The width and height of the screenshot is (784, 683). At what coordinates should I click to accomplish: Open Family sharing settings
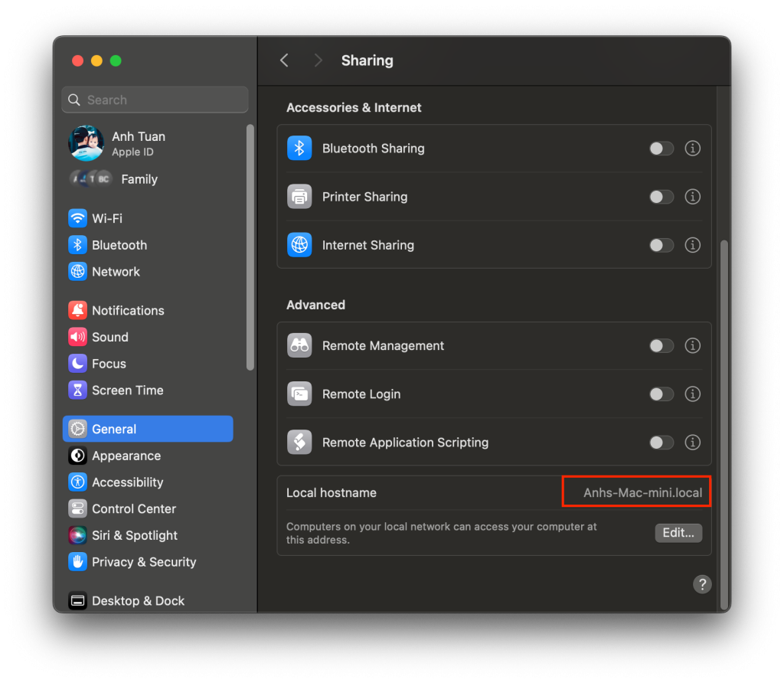pyautogui.click(x=138, y=179)
